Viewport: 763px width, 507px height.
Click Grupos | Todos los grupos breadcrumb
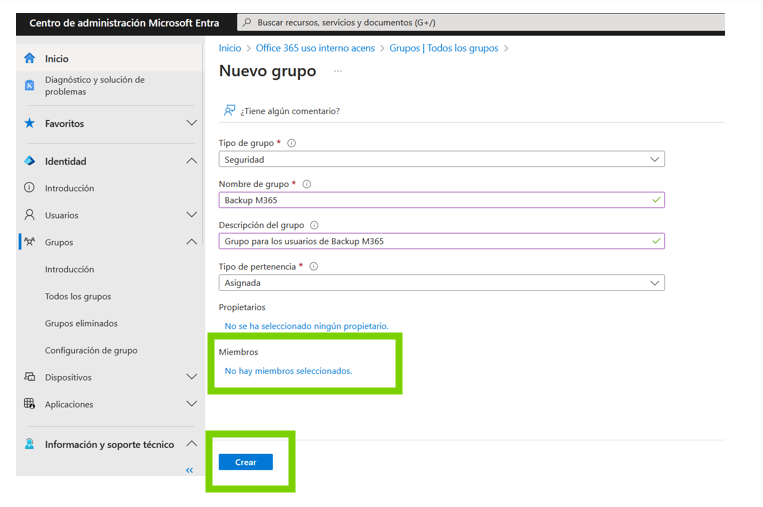coord(444,48)
